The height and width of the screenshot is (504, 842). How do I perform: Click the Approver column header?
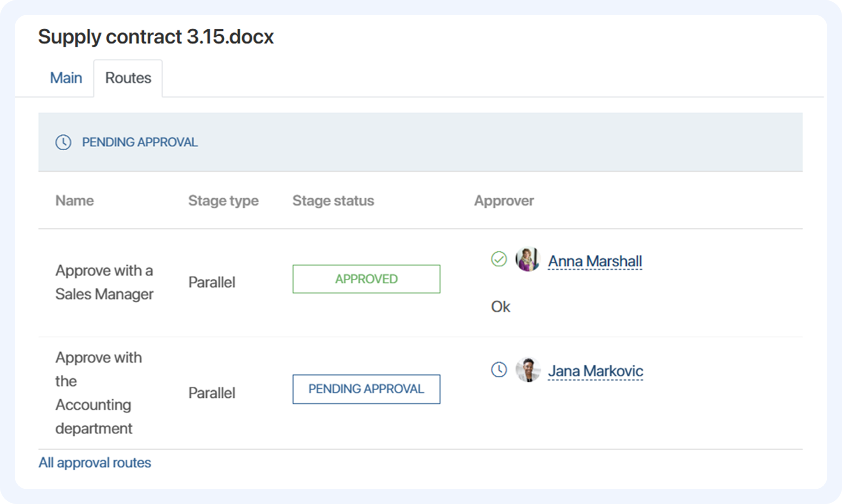click(x=504, y=201)
